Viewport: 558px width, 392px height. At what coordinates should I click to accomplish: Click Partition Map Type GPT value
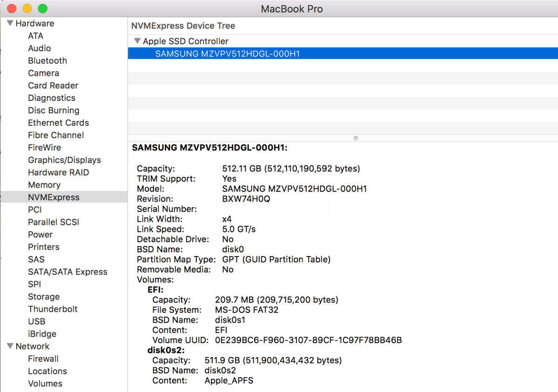[x=276, y=260]
